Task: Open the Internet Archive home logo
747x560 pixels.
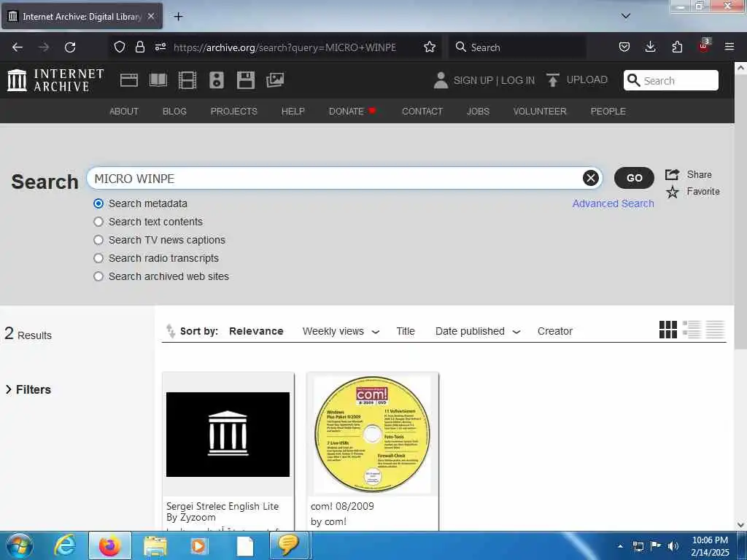Action: point(55,80)
